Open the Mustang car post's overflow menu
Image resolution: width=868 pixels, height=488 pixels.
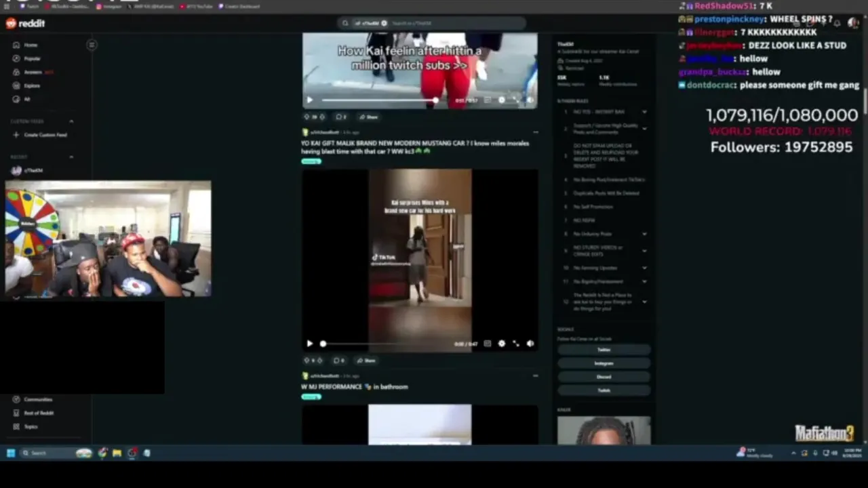535,132
